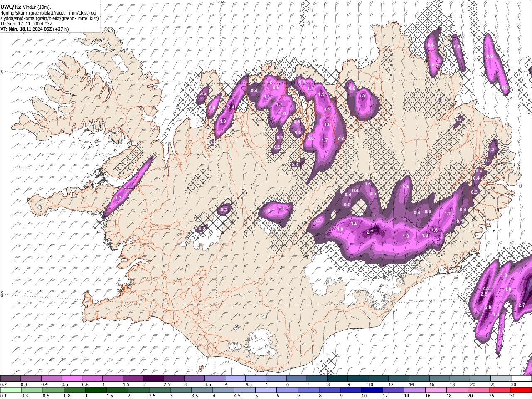
Task: Click the 2.7 value in the central dark purple core
Action: pyautogui.click(x=371, y=232)
